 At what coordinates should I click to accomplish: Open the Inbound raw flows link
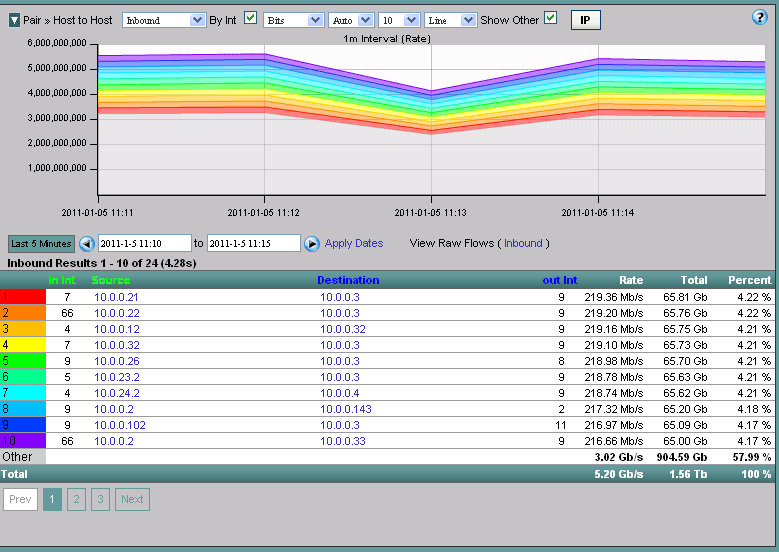coord(523,243)
